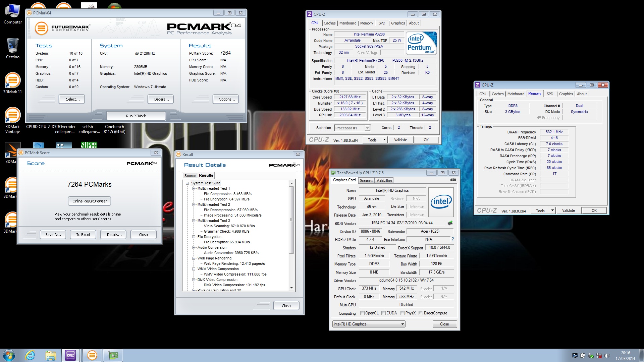Screen dimensions: 644x362
Task: Switch to Caches tab in CPU-Z CPU window
Action: [329, 23]
